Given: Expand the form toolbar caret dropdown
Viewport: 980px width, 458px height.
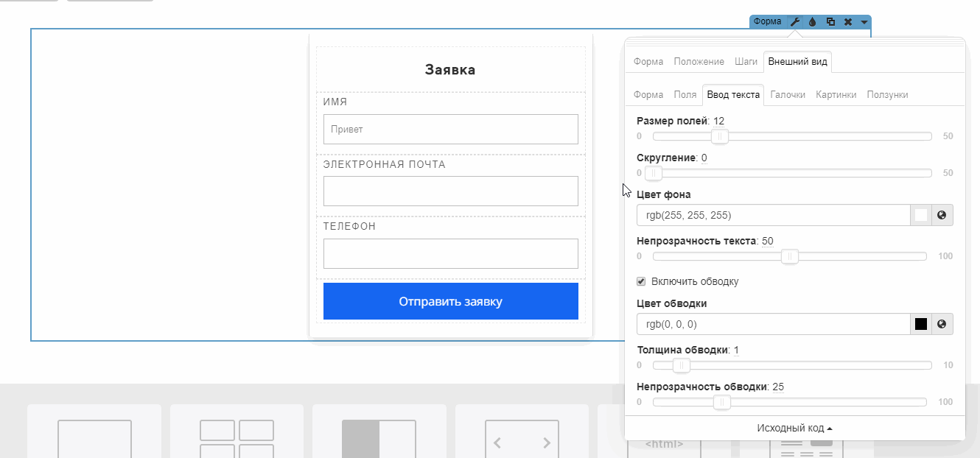Looking at the screenshot, I should [864, 22].
